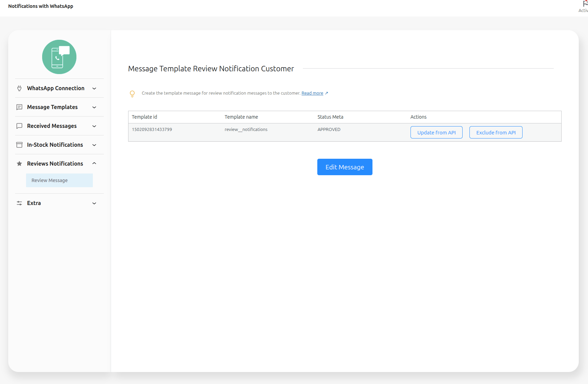Open the Received Messages menu
This screenshot has width=588, height=384.
(52, 126)
